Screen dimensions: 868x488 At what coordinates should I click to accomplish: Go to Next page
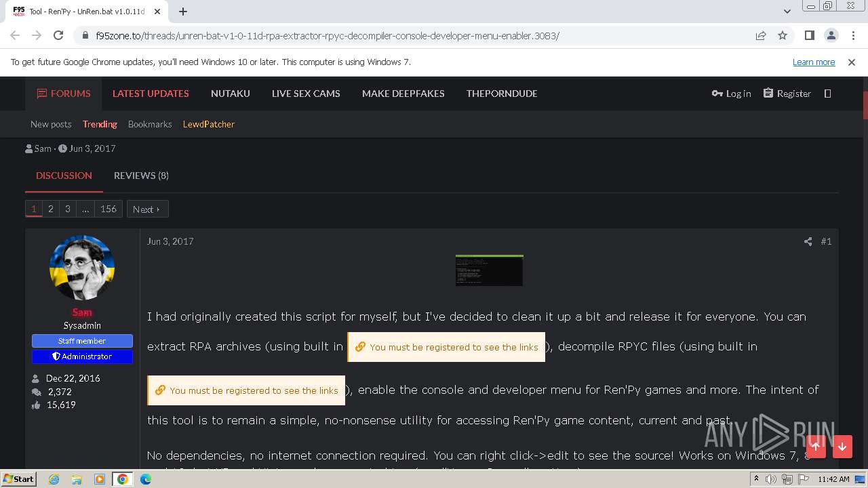pyautogui.click(x=147, y=209)
